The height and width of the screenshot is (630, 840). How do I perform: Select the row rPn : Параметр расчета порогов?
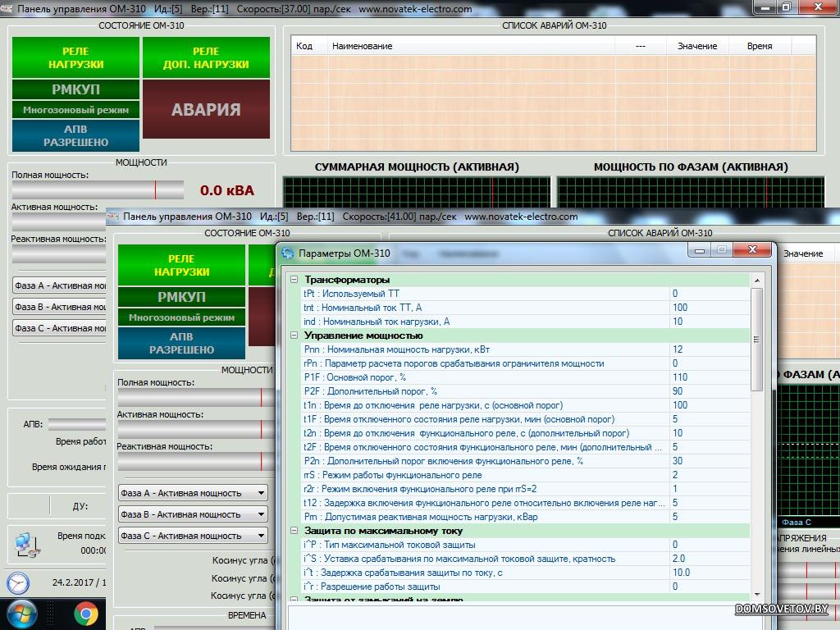coord(525,363)
